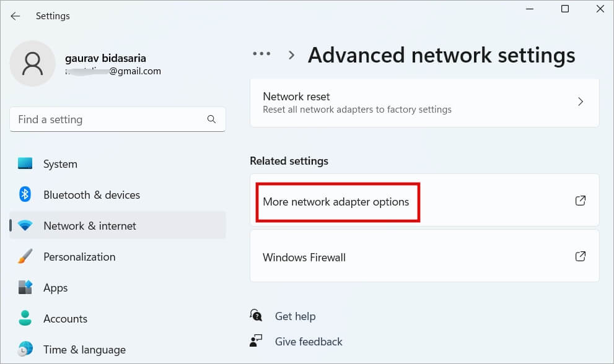Click the gaurav bidasaria account name
The width and height of the screenshot is (614, 364).
pos(105,58)
